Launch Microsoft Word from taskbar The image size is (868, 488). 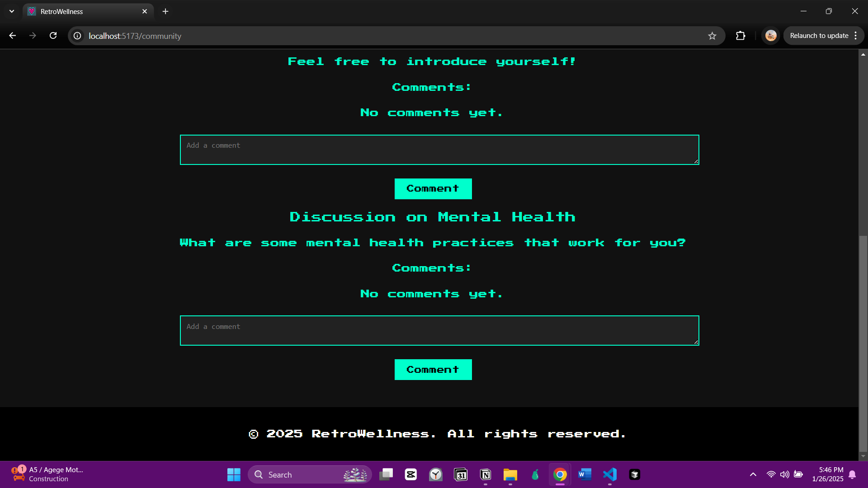(585, 474)
